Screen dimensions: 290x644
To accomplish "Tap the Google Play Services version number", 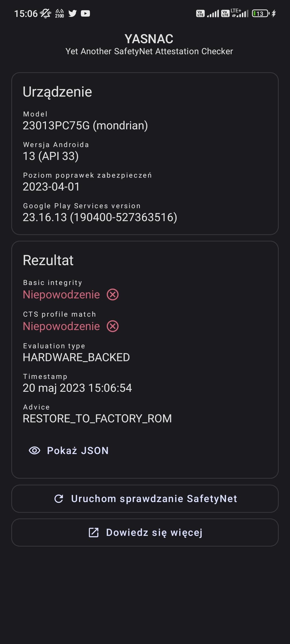I will coord(100,217).
